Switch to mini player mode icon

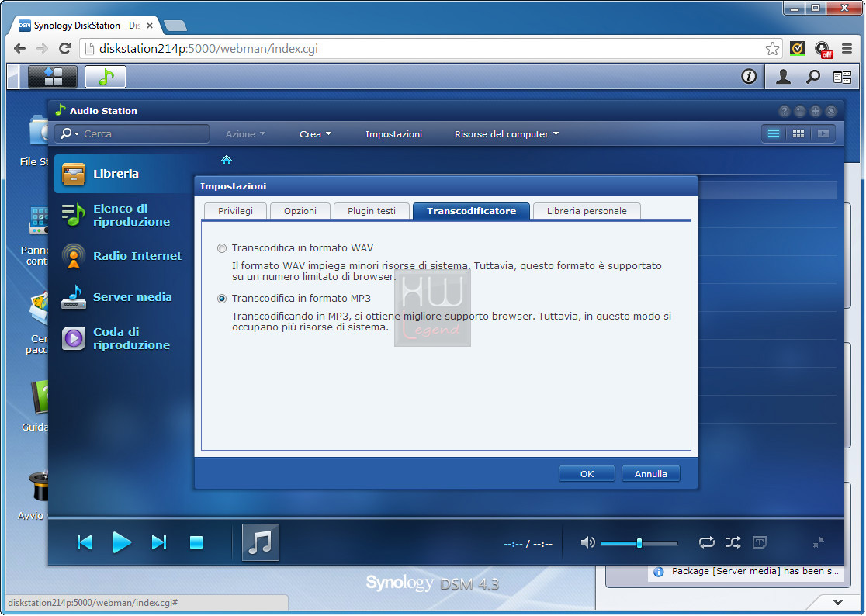click(x=819, y=542)
